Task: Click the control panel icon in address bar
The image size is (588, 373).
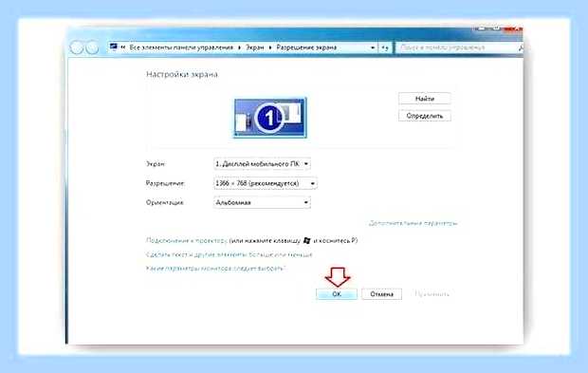Action: click(113, 47)
